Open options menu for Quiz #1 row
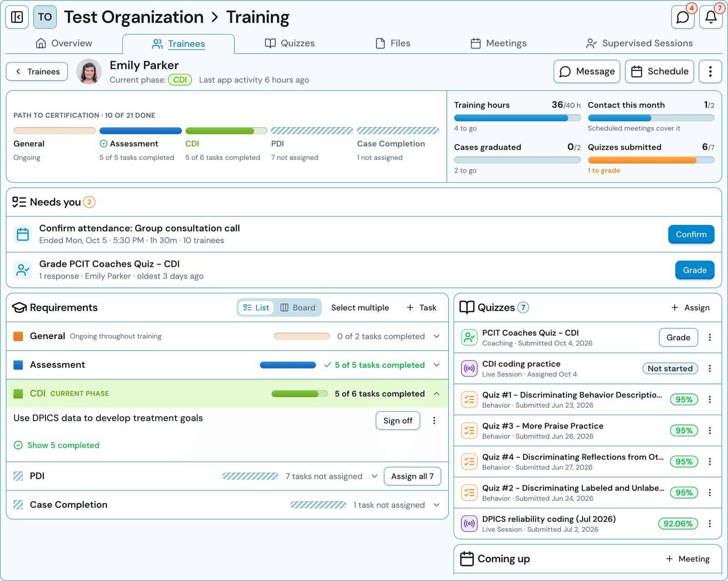 [x=710, y=399]
